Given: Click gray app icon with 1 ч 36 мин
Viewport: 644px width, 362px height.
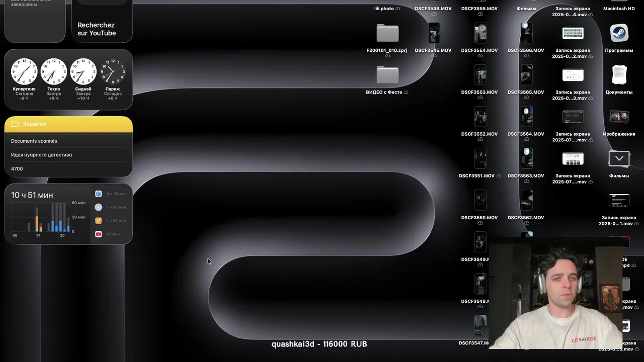Looking at the screenshot, I should click(x=98, y=207).
